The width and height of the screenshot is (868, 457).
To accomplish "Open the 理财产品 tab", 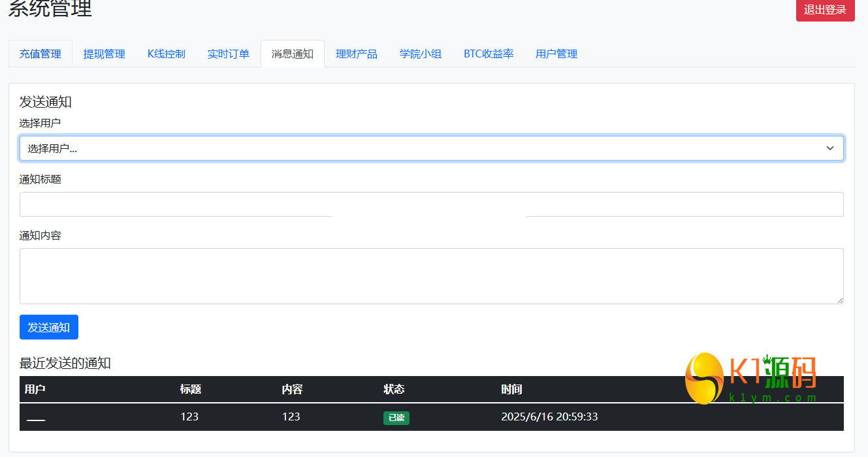I will pyautogui.click(x=356, y=54).
